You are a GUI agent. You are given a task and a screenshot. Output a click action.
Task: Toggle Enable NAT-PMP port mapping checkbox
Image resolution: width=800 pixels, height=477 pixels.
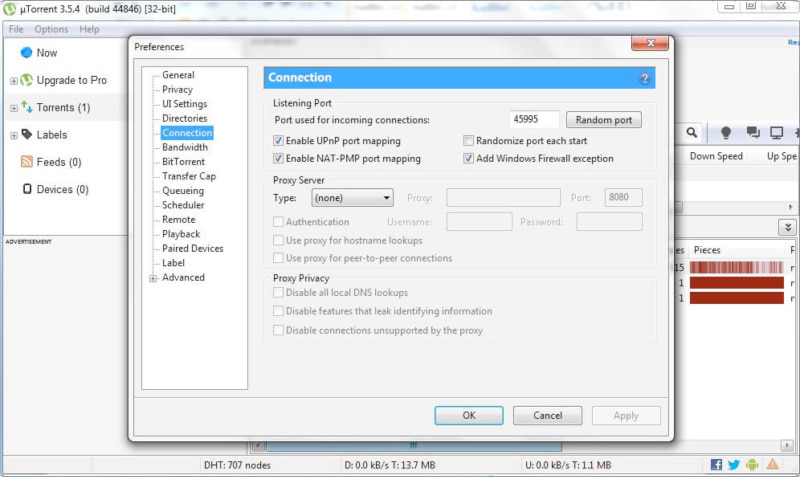click(278, 158)
